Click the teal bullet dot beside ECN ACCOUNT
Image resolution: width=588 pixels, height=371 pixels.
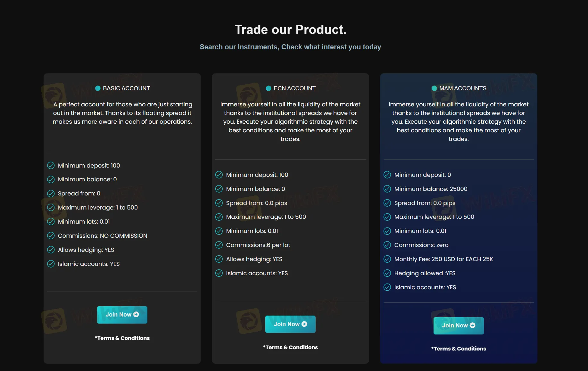click(269, 88)
